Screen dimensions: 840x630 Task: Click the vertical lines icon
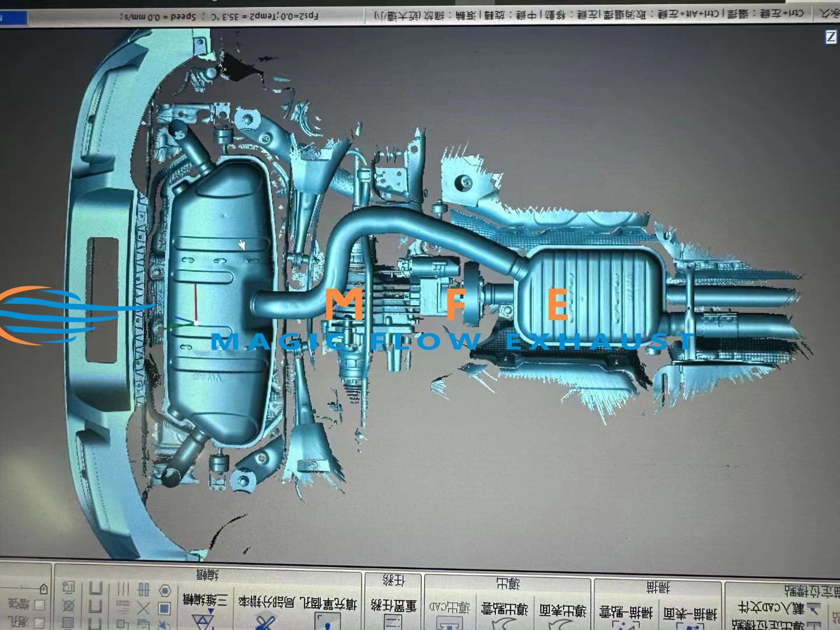click(124, 589)
